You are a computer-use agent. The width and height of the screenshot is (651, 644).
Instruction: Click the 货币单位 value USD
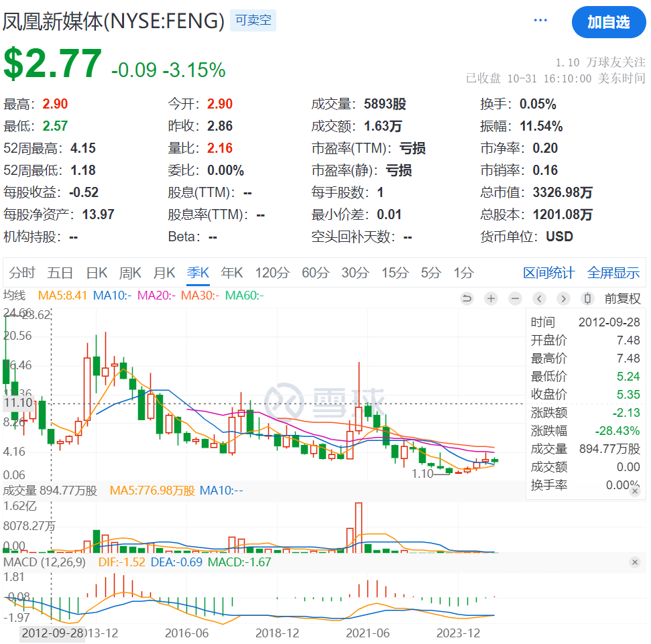tap(559, 236)
